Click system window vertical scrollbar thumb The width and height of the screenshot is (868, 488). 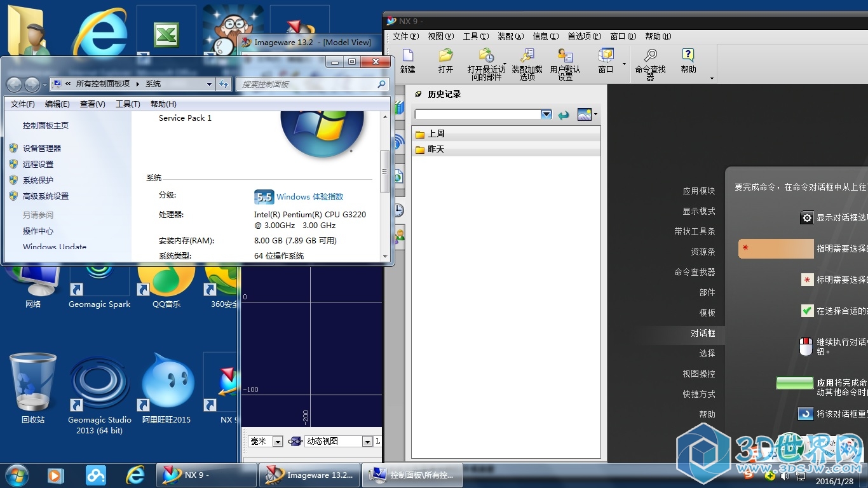384,172
